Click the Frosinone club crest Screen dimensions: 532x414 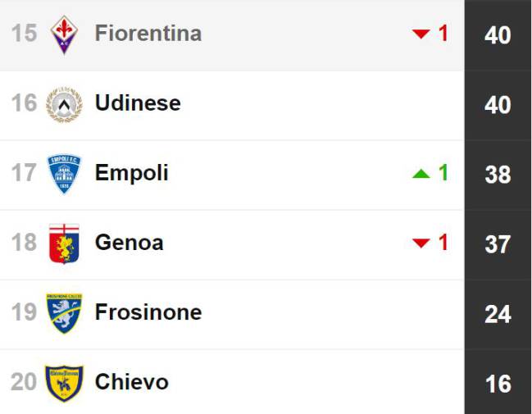click(64, 313)
